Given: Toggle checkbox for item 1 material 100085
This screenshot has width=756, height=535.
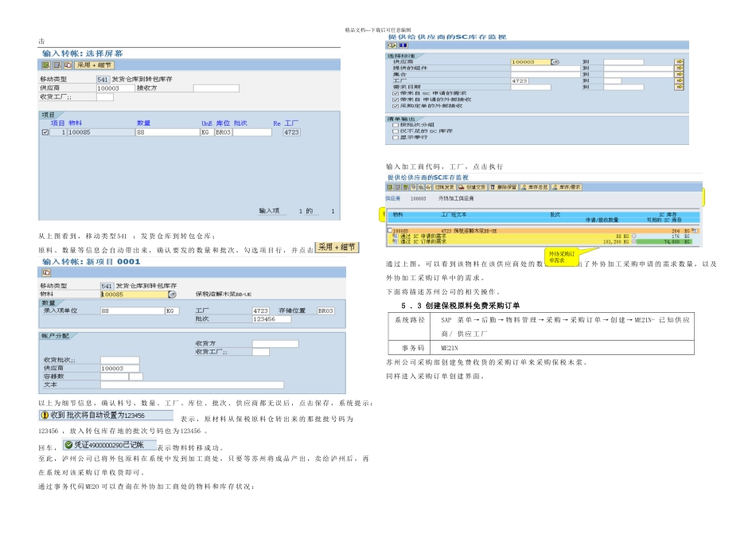Looking at the screenshot, I should click(45, 132).
